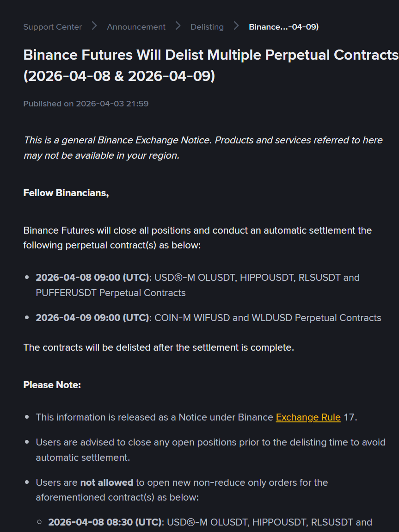399x532 pixels.
Task: Click the chevron after Support Center
Action: 94,26
